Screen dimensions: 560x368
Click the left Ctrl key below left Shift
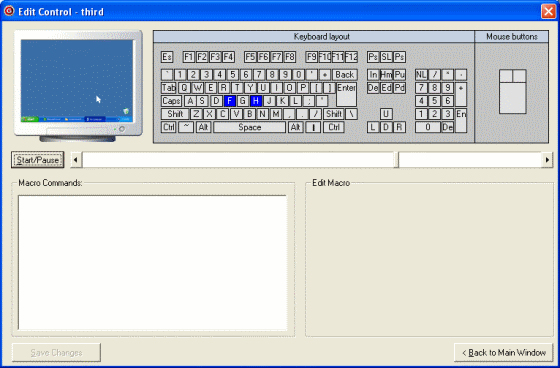coord(169,128)
